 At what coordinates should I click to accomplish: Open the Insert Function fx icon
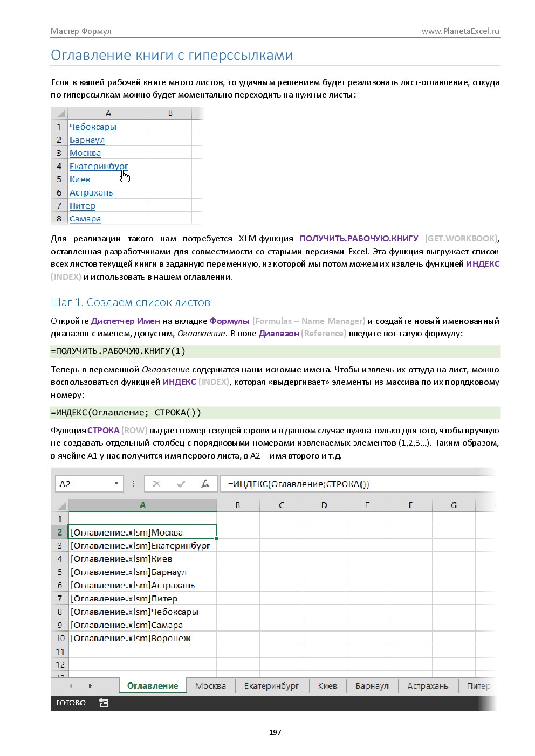205,484
